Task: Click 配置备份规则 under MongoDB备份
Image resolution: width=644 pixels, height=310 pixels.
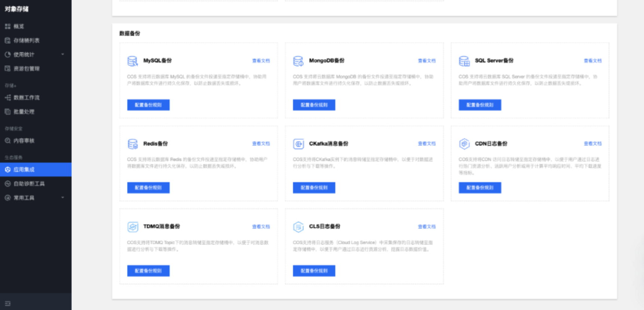Action: [x=314, y=105]
